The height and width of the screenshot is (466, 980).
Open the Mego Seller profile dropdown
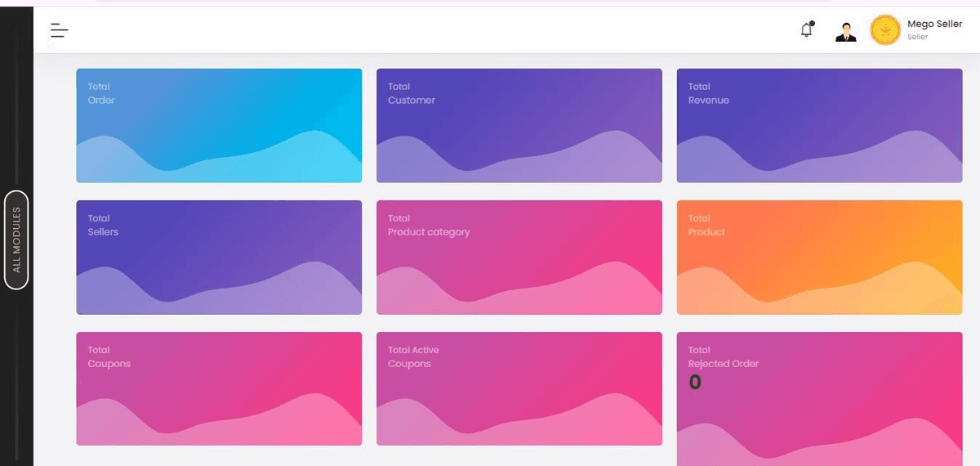934,25
